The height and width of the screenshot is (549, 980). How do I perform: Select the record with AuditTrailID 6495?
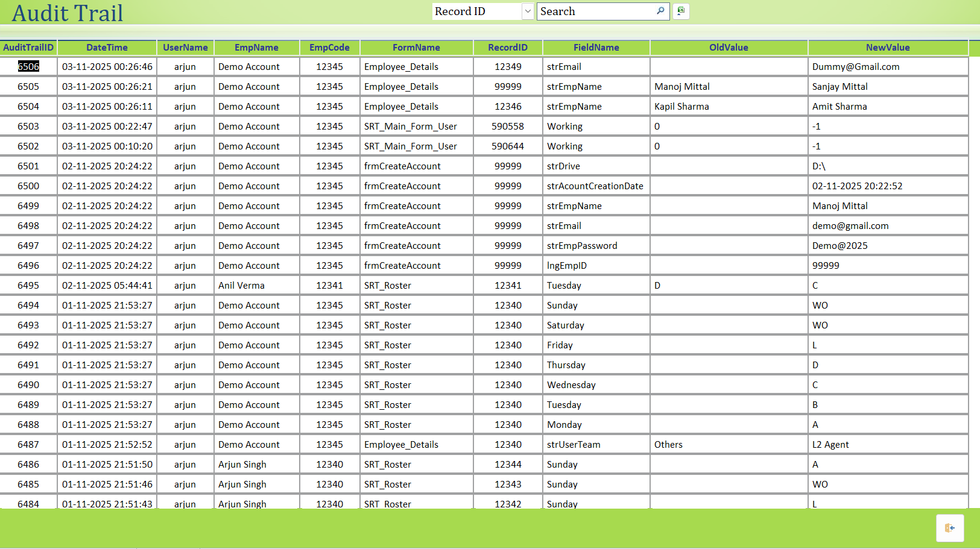28,285
